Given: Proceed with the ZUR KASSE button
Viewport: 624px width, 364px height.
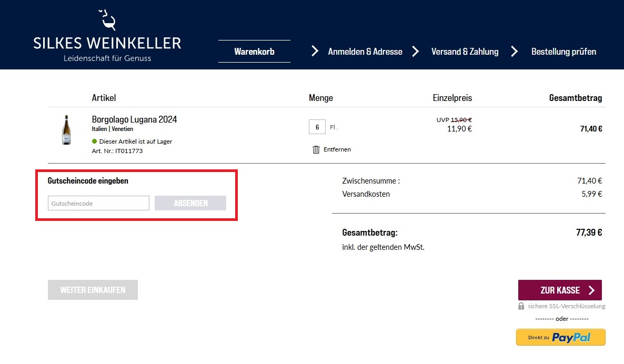Looking at the screenshot, I should tap(560, 290).
